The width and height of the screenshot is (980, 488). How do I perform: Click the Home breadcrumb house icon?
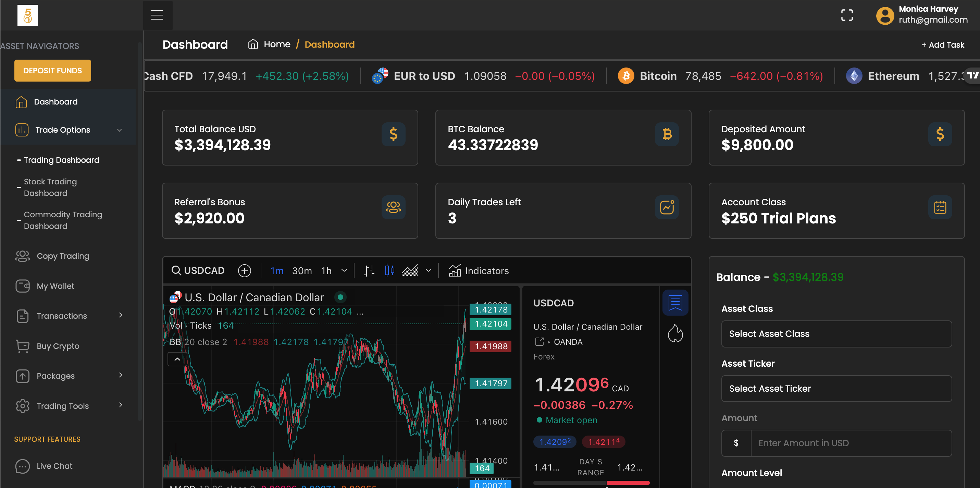(x=253, y=44)
